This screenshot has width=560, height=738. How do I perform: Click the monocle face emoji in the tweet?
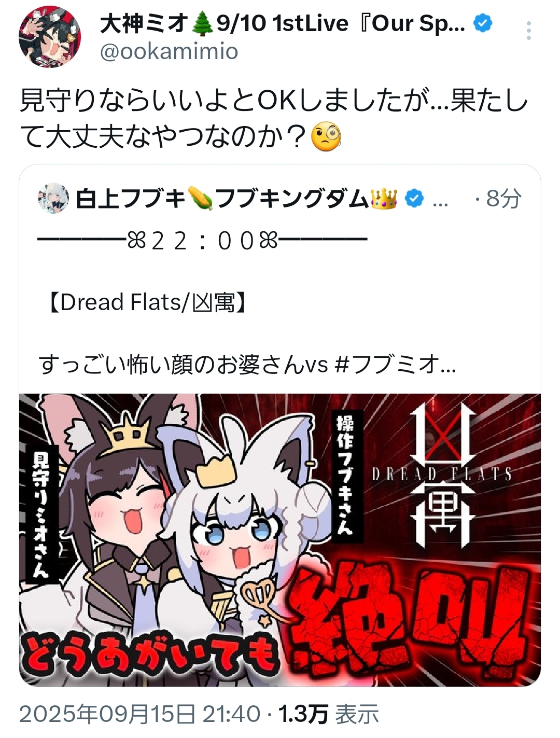326,138
